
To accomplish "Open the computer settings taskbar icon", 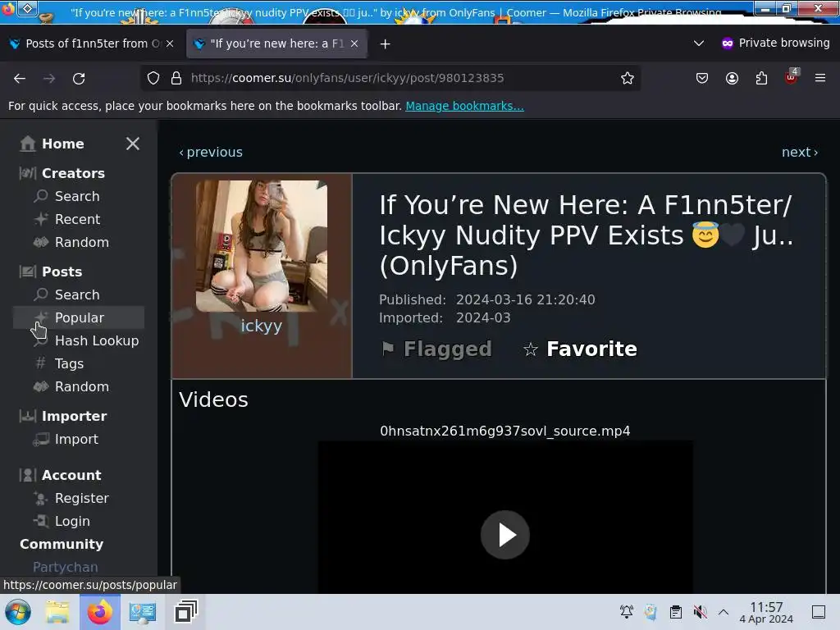I will coord(143,612).
